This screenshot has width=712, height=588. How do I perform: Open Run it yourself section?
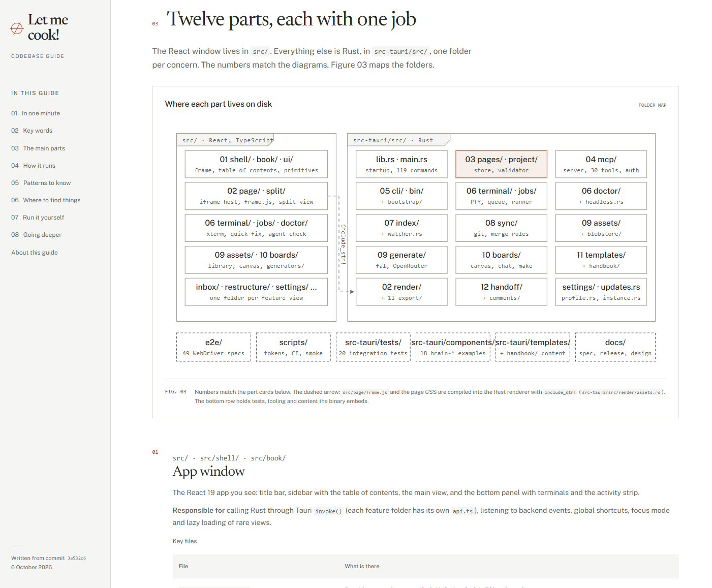38,218
